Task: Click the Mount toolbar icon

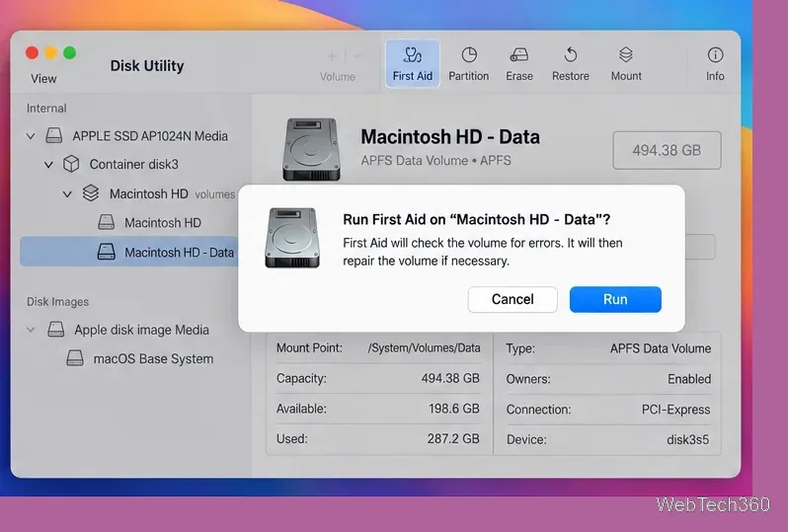Action: 626,54
